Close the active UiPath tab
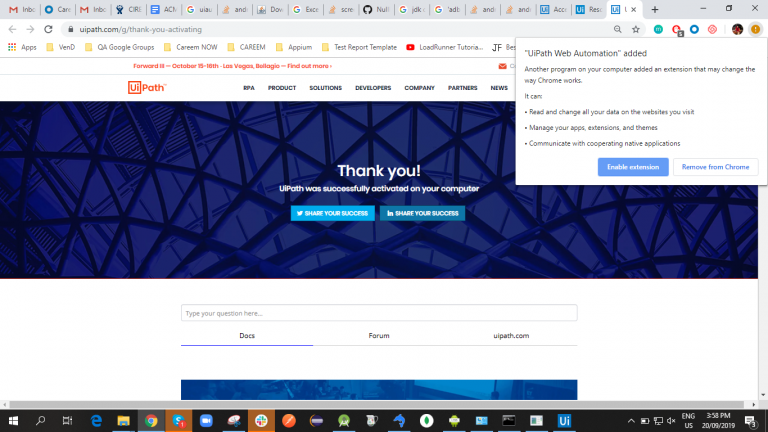 (633, 9)
